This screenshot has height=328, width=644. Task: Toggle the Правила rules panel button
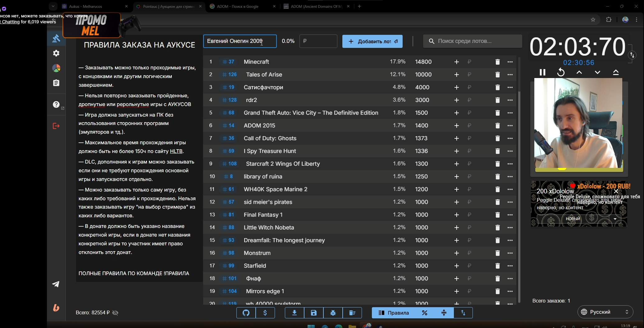[x=394, y=313]
